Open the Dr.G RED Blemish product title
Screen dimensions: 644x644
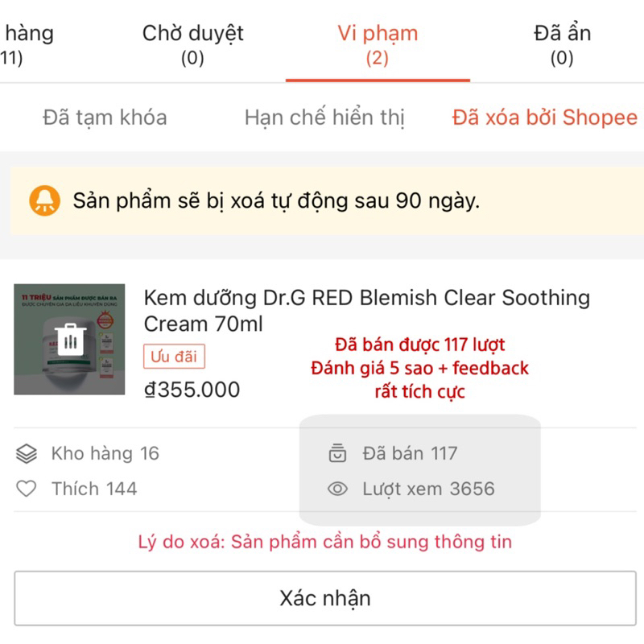point(366,311)
